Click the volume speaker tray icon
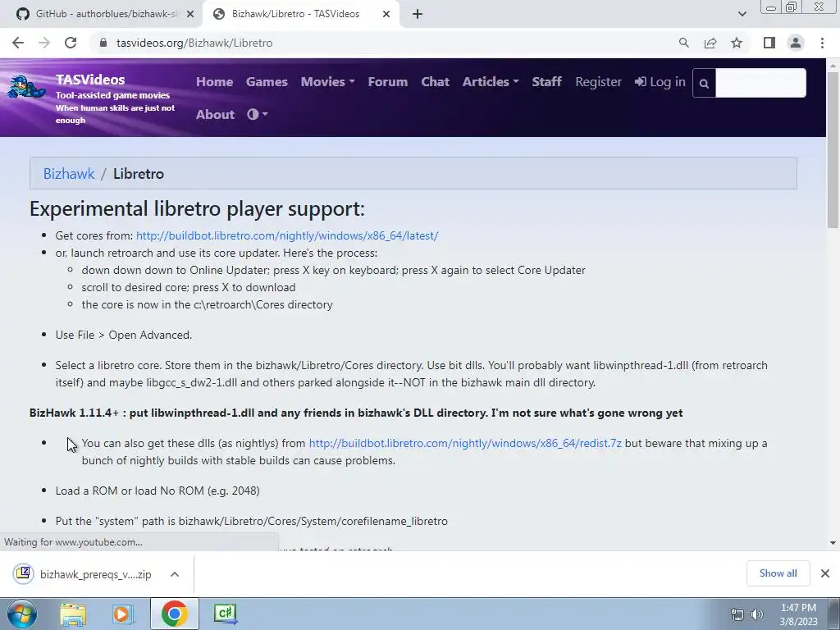This screenshot has width=840, height=630. click(x=756, y=614)
